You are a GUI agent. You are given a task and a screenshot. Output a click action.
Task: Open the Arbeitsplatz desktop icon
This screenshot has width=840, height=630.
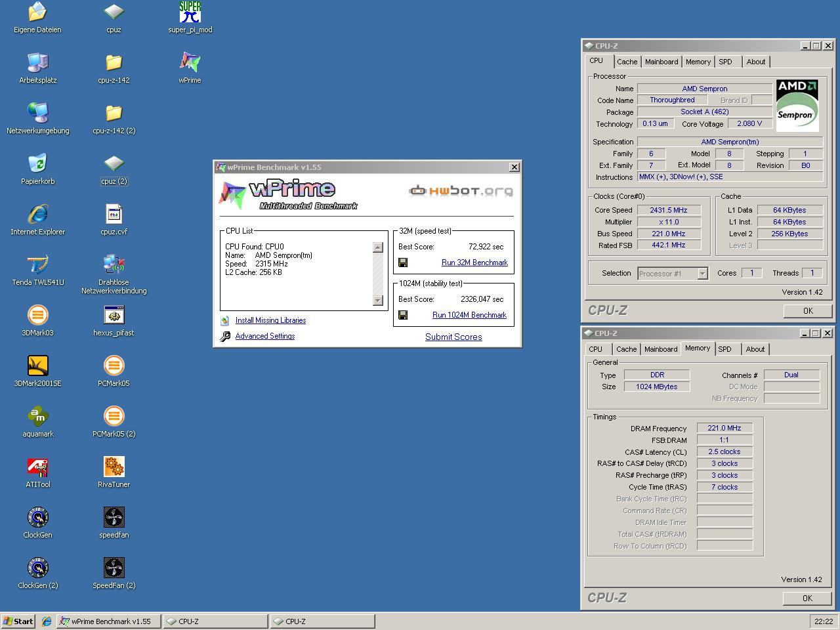click(37, 68)
